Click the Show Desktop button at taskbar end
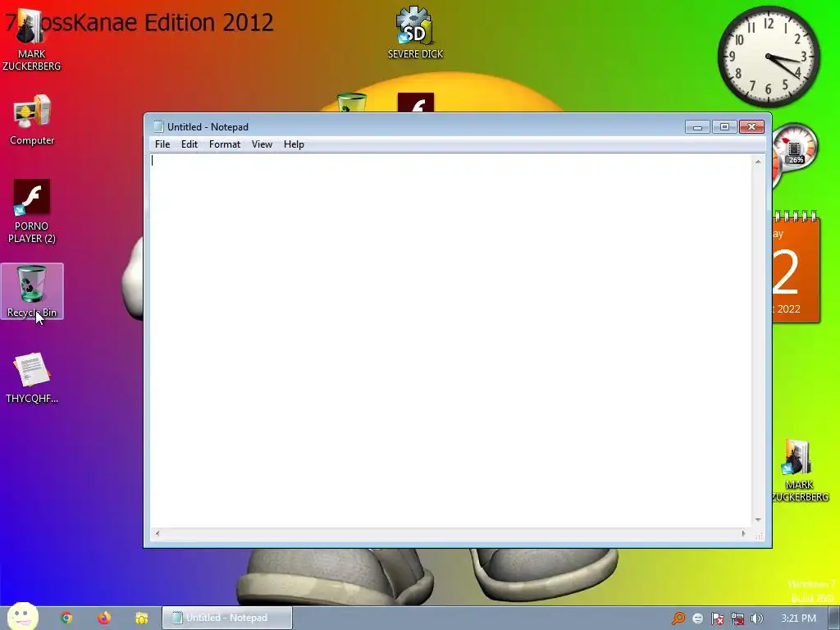 (x=834, y=619)
